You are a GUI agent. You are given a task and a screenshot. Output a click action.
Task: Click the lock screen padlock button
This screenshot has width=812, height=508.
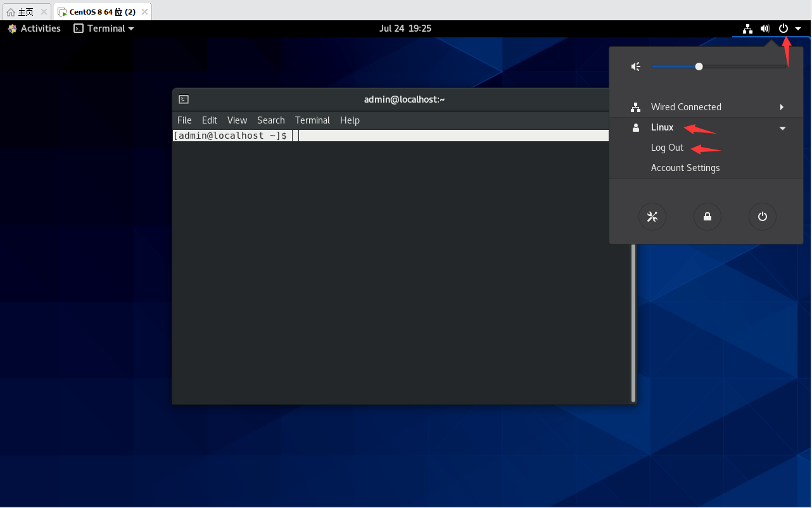[x=707, y=217]
